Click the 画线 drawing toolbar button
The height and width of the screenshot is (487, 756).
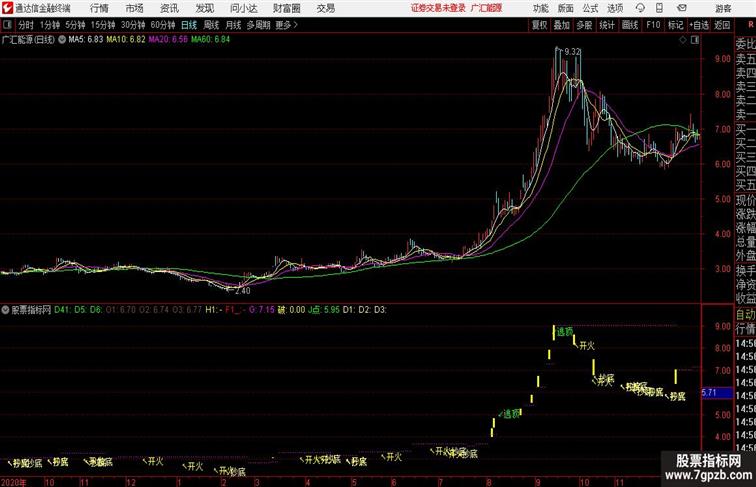click(x=630, y=25)
